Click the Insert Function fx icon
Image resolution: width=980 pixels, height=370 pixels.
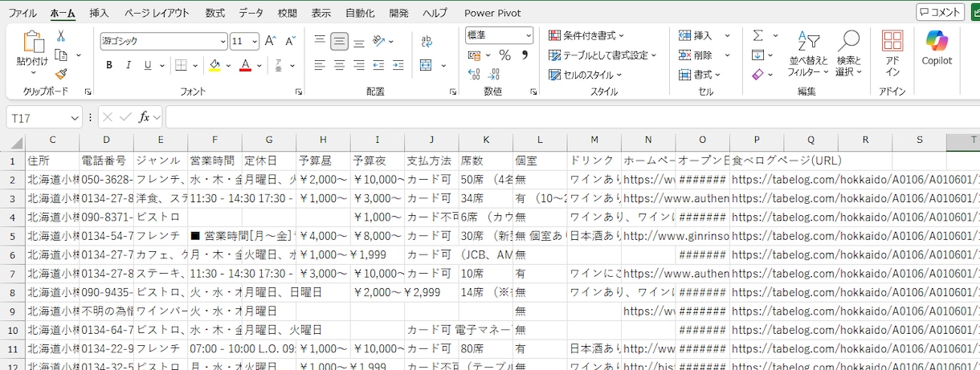tap(144, 117)
